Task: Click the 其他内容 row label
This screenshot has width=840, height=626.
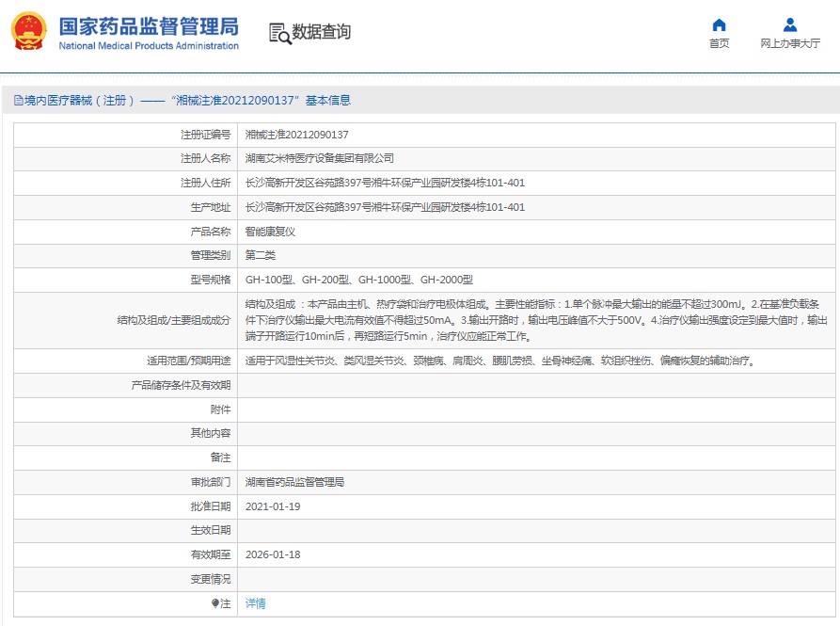Action: pyautogui.click(x=211, y=433)
